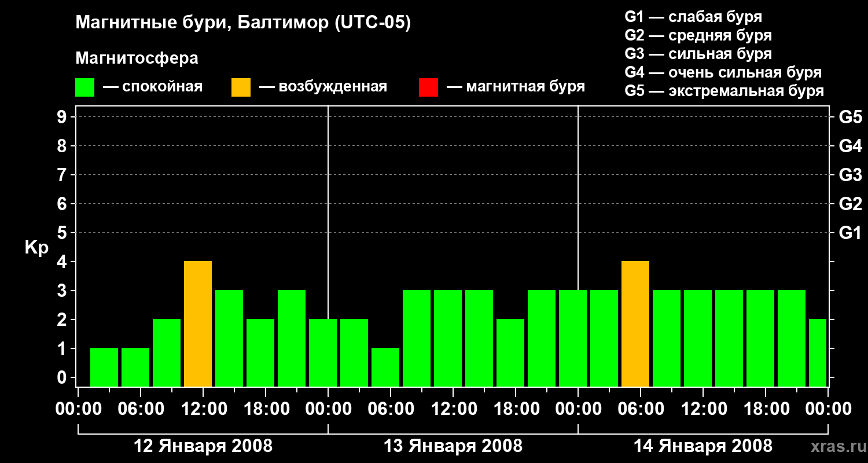868x463 pixels.
Task: Select the 'G2 — средняя буря' line
Action: 698,35
